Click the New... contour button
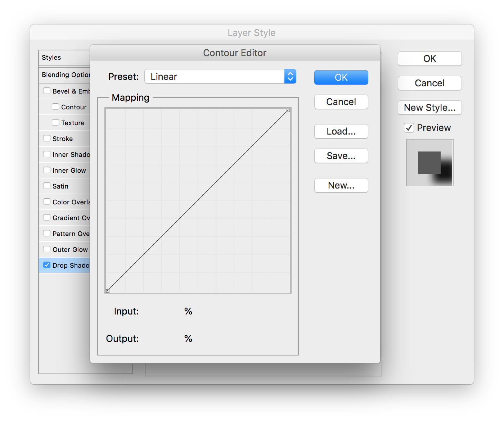Screen dimensions: 504x421 341,185
